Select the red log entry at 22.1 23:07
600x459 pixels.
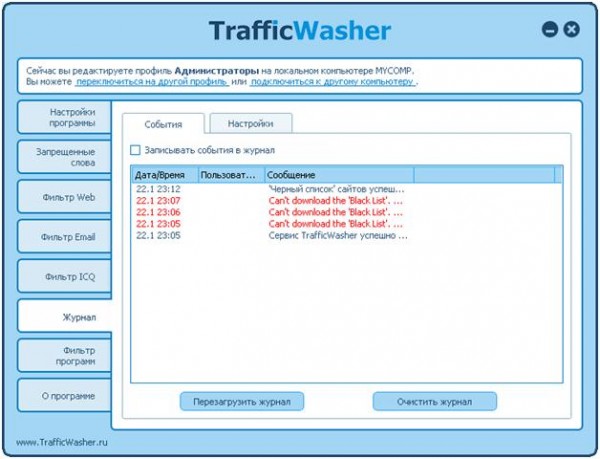click(346, 200)
